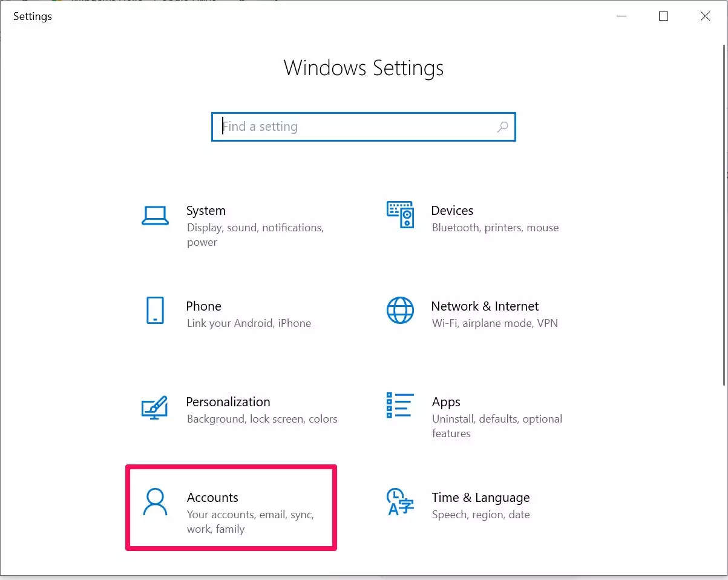Click 'Wi-Fi, airplane mode, VPN' description
The width and height of the screenshot is (728, 580).
pos(495,323)
